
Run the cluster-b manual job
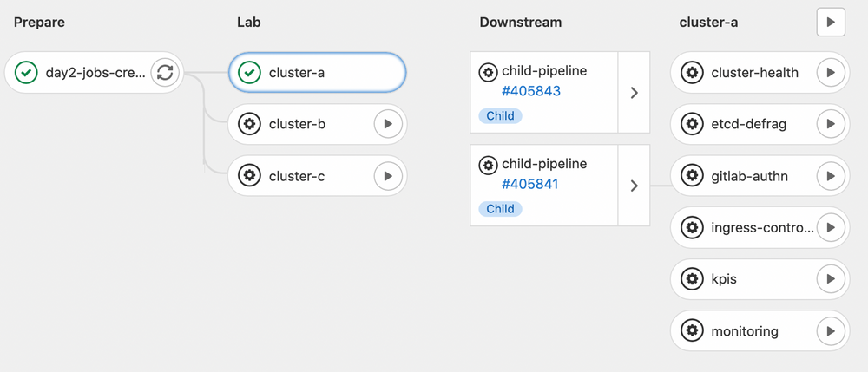pyautogui.click(x=388, y=124)
